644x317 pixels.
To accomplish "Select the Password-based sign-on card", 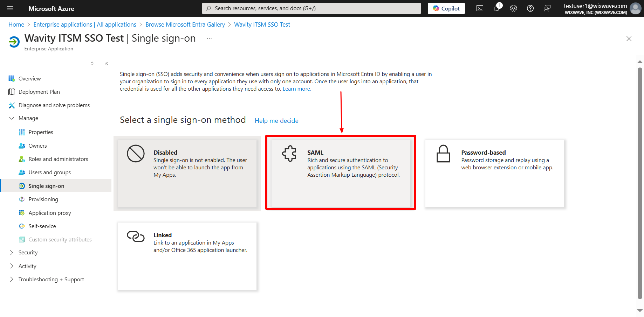I will (x=494, y=174).
